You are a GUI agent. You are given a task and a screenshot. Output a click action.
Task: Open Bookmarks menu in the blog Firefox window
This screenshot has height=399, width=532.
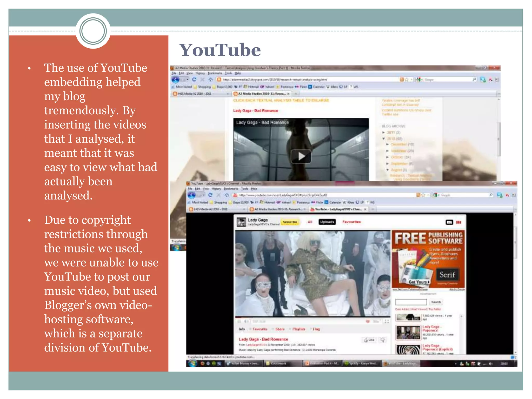[x=215, y=73]
